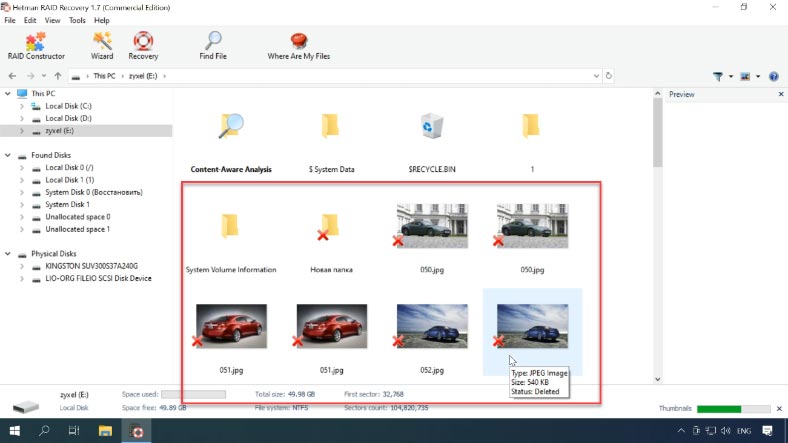Select Unallocated space 0

click(78, 217)
